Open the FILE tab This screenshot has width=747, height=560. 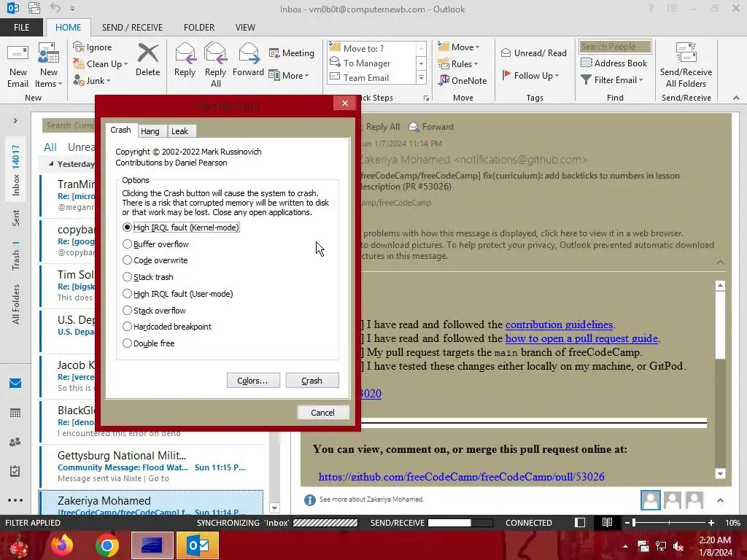pos(21,27)
